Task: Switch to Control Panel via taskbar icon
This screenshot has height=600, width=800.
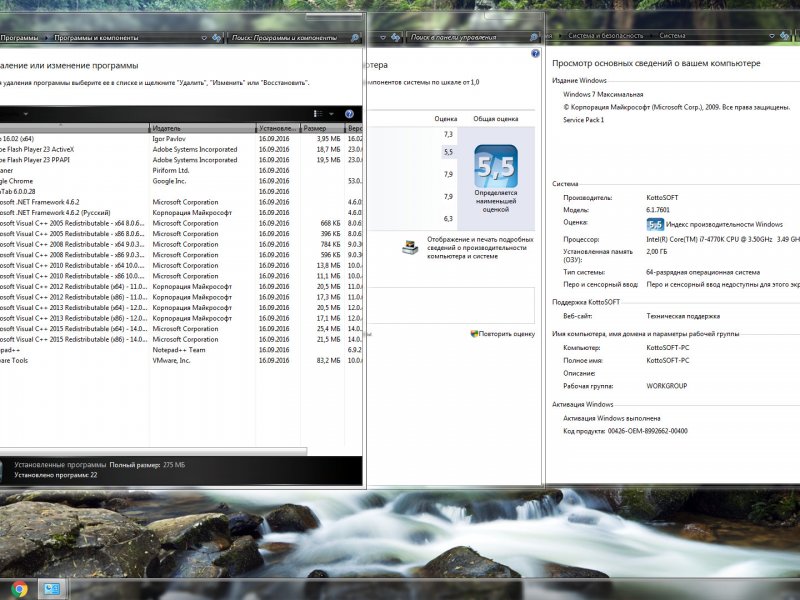Action: [52, 589]
